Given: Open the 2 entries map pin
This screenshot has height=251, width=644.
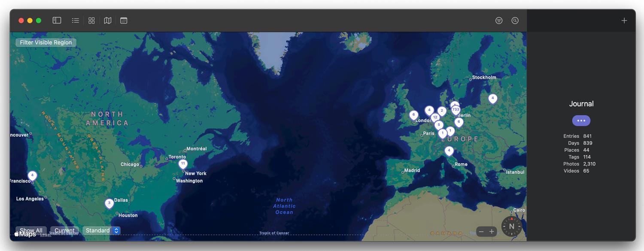Looking at the screenshot, I should click(442, 112).
